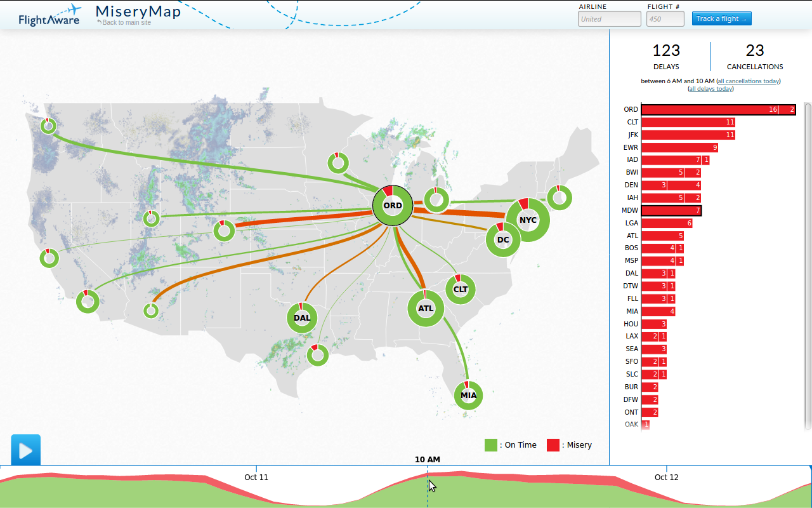Select the BOS delay bar
This screenshot has height=508, width=812.
pos(662,248)
